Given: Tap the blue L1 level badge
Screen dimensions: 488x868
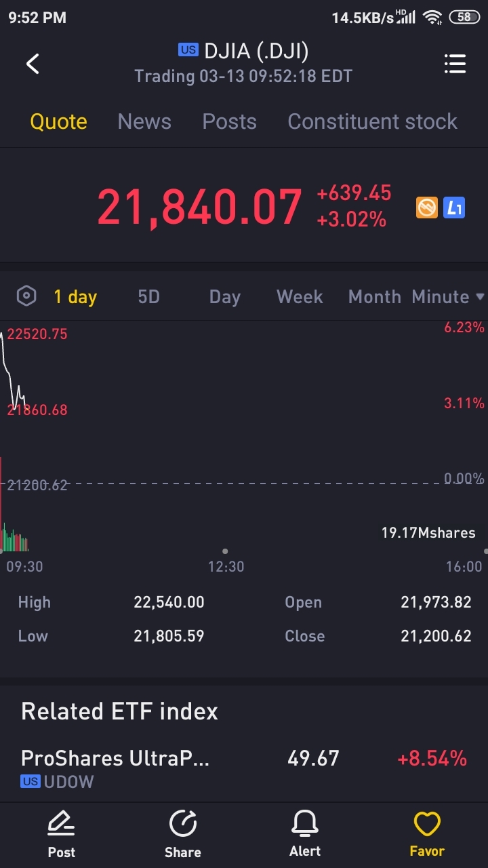Looking at the screenshot, I should coord(454,208).
